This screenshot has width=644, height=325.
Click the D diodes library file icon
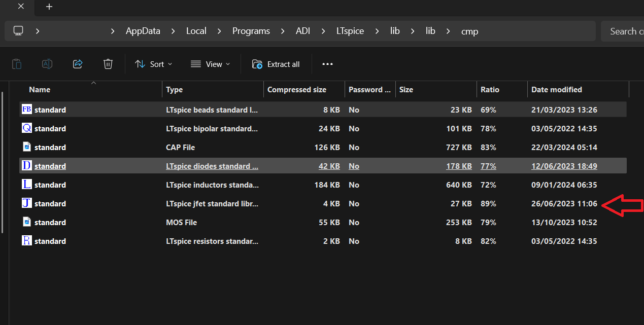pyautogui.click(x=27, y=166)
